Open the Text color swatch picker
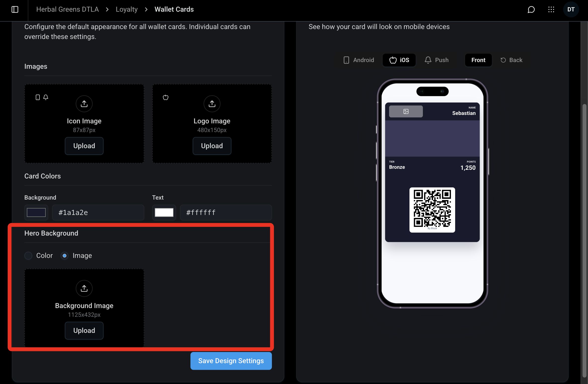This screenshot has height=384, width=588. tap(164, 212)
